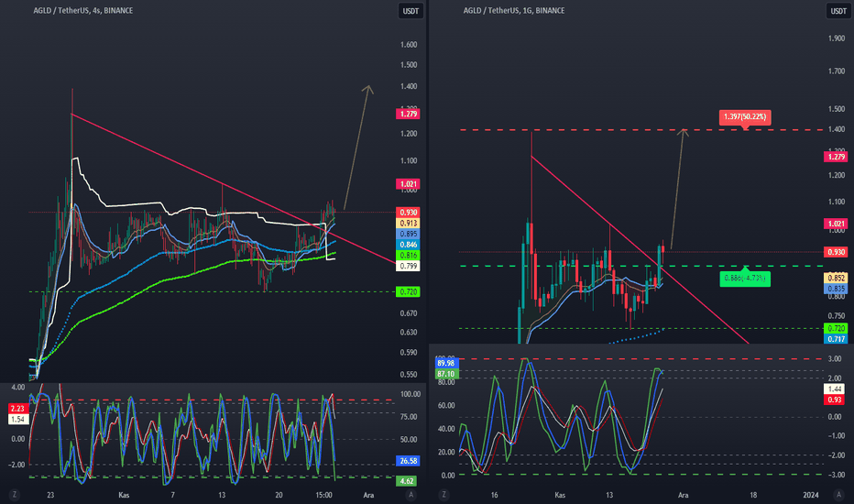
Task: Click the red 2.23 indicator value label
Action: pos(18,409)
